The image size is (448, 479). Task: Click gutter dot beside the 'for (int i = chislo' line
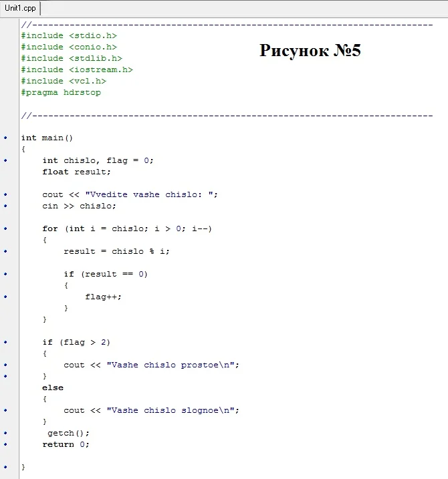(x=5, y=228)
